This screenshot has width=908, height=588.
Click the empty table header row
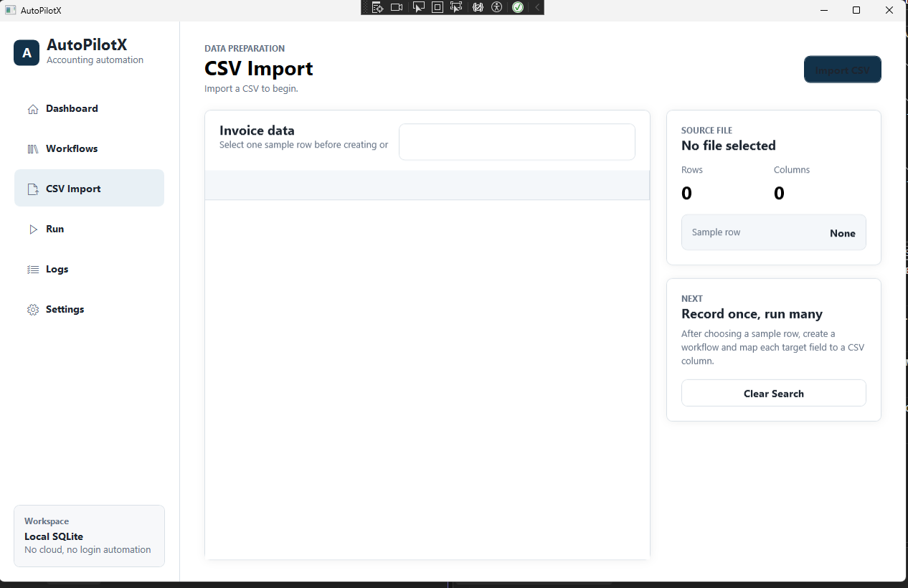tap(427, 185)
